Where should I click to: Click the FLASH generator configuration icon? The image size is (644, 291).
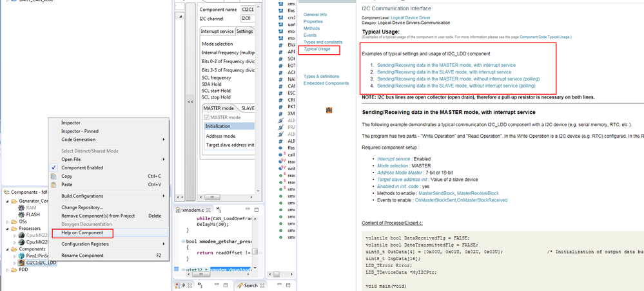point(22,214)
